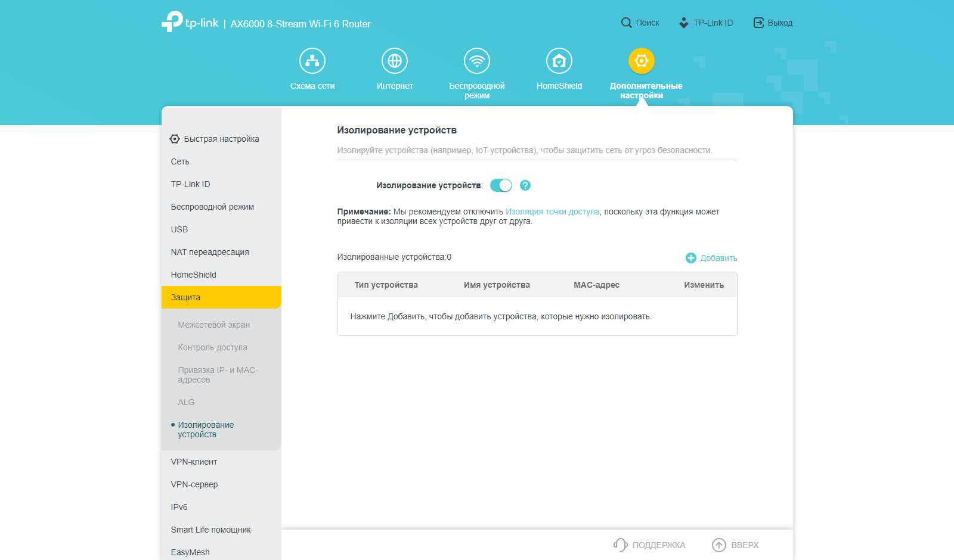Click the ПОДДЕРЖКА support label
This screenshot has width=954, height=560.
click(x=659, y=545)
